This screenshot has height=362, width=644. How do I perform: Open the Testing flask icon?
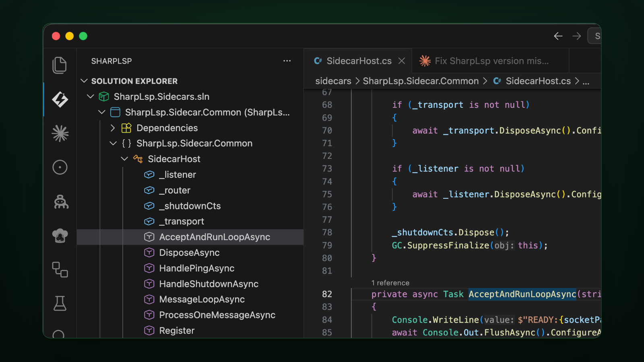pyautogui.click(x=60, y=303)
